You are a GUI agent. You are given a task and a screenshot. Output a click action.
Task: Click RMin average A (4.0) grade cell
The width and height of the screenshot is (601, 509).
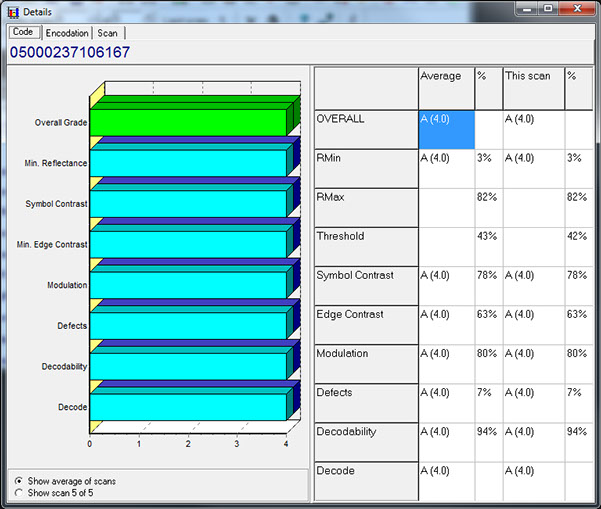point(447,169)
